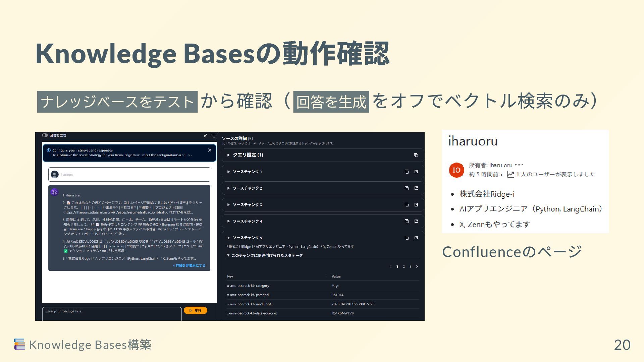
Task: Click 詳細を非表示にする link
Action: click(189, 265)
